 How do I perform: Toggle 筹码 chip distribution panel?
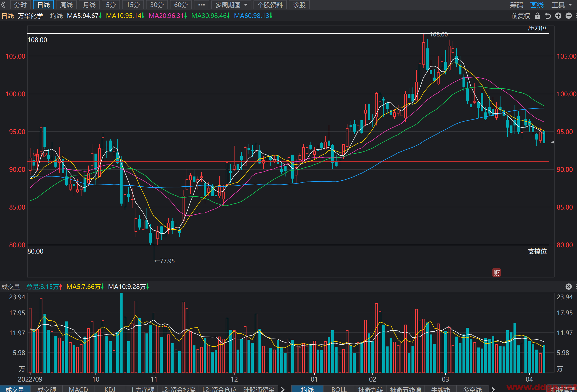[516, 5]
